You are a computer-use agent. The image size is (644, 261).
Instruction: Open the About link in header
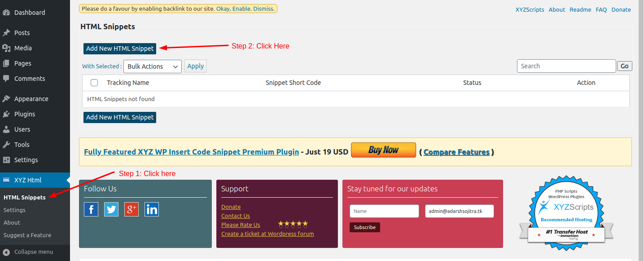pyautogui.click(x=557, y=9)
